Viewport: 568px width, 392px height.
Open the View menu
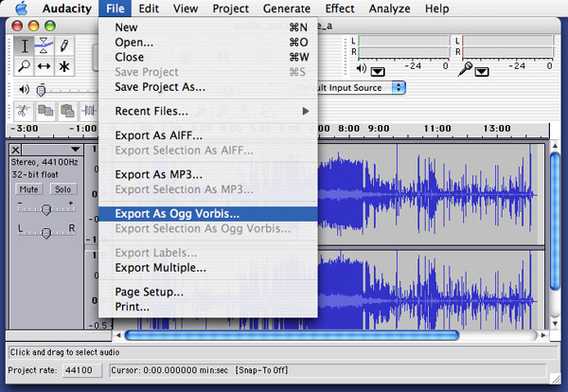pyautogui.click(x=186, y=9)
